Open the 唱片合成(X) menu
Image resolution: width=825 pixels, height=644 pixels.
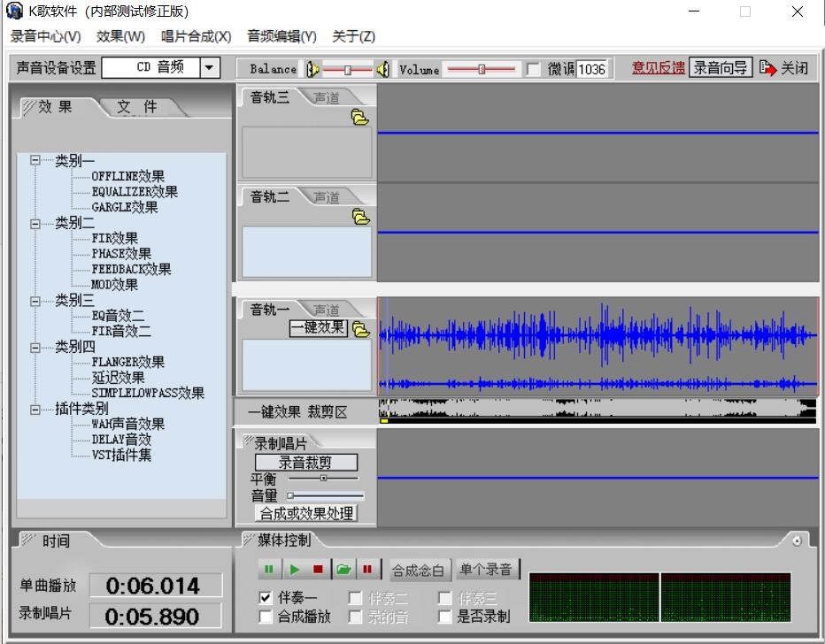[x=197, y=36]
